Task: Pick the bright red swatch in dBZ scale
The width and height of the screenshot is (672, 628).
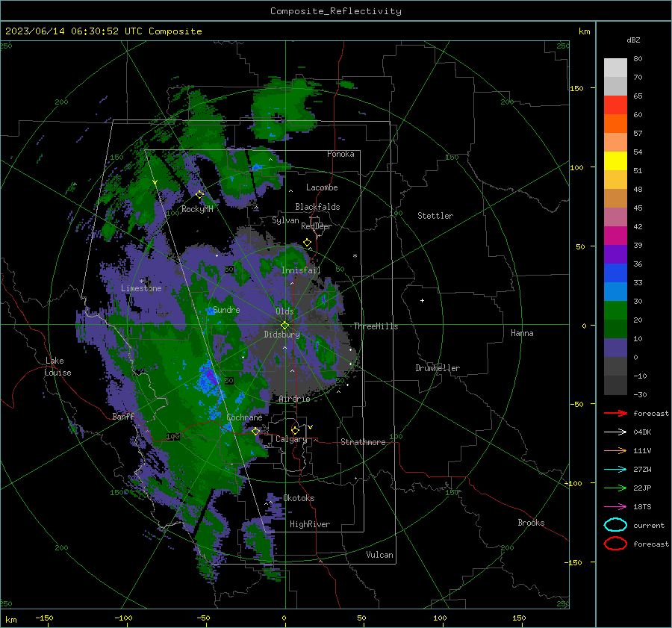Action: pyautogui.click(x=615, y=105)
